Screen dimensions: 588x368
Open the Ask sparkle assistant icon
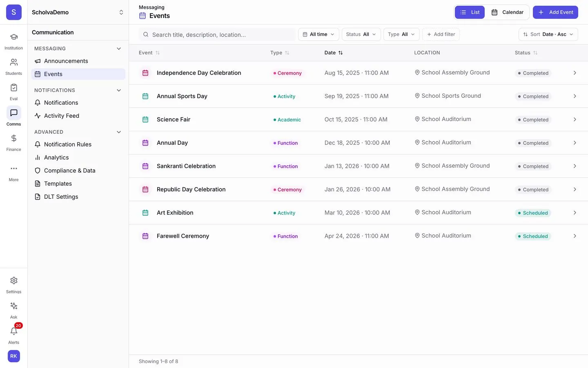tap(13, 306)
